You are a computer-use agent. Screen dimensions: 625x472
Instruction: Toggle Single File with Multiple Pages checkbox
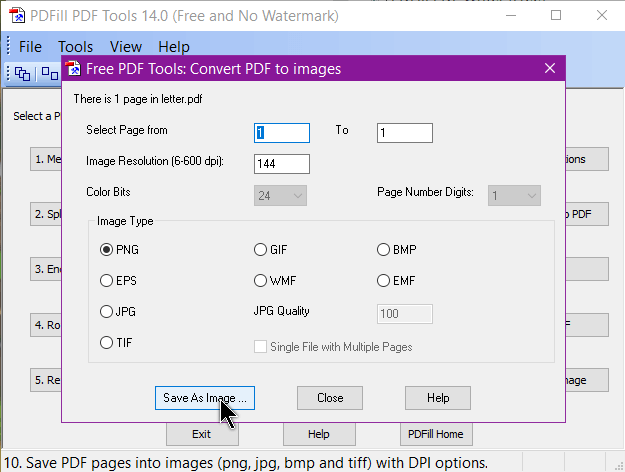[333, 347]
